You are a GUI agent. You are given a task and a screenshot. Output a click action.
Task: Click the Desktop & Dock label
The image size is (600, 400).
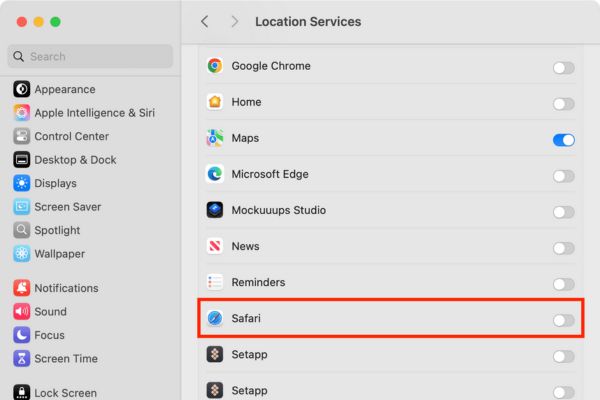click(x=75, y=160)
